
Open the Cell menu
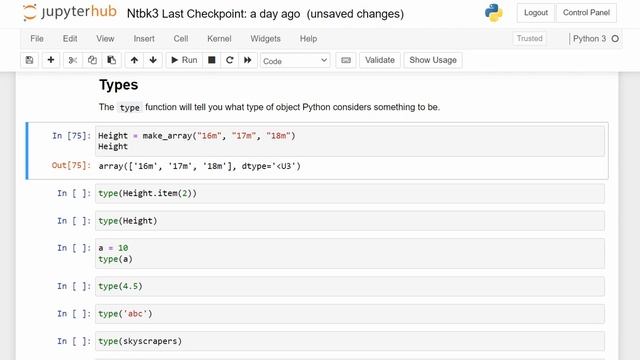(x=180, y=39)
